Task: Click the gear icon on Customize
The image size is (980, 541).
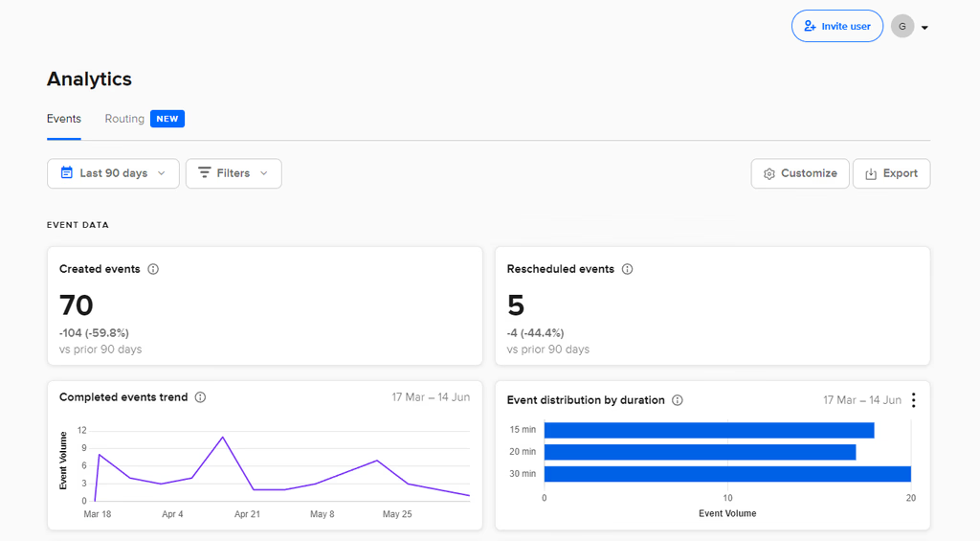Action: (x=769, y=174)
